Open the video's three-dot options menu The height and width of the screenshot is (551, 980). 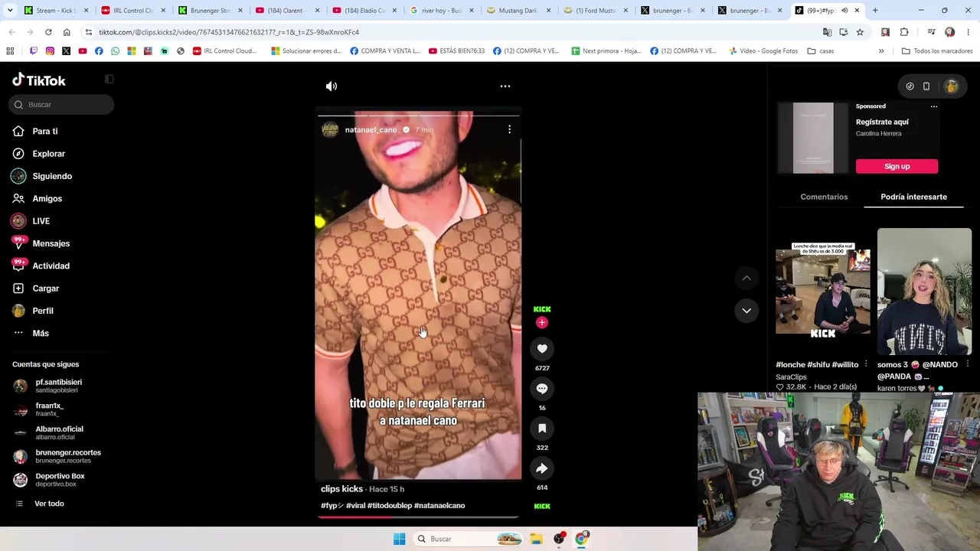click(505, 86)
